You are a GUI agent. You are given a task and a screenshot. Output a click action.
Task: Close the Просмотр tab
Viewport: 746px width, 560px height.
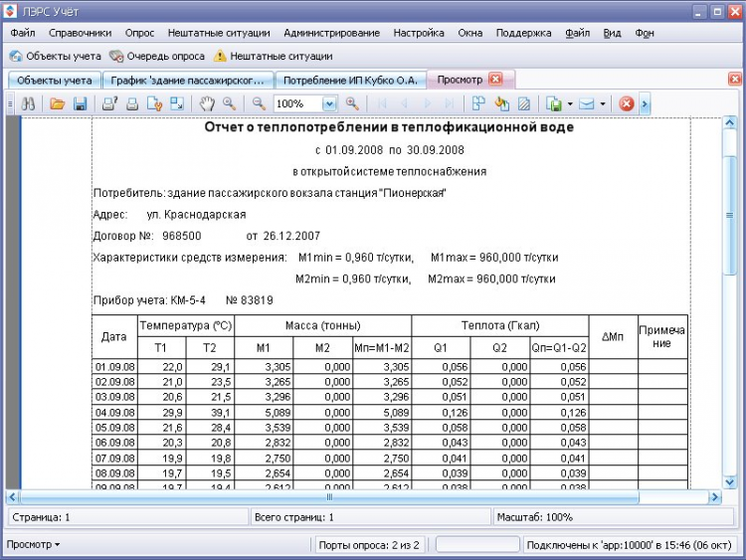[x=495, y=80]
